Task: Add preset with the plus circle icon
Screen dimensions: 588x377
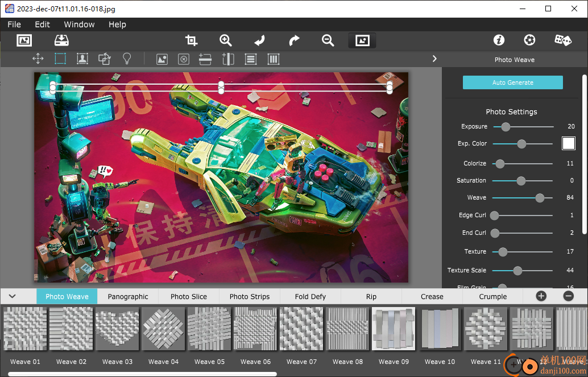Action: (541, 296)
